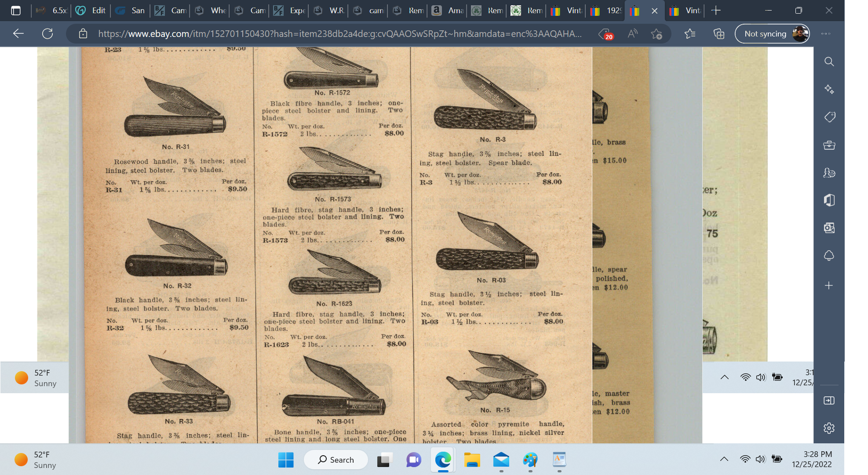The width and height of the screenshot is (868, 475).
Task: Click the Not syncing profile button
Action: point(772,33)
